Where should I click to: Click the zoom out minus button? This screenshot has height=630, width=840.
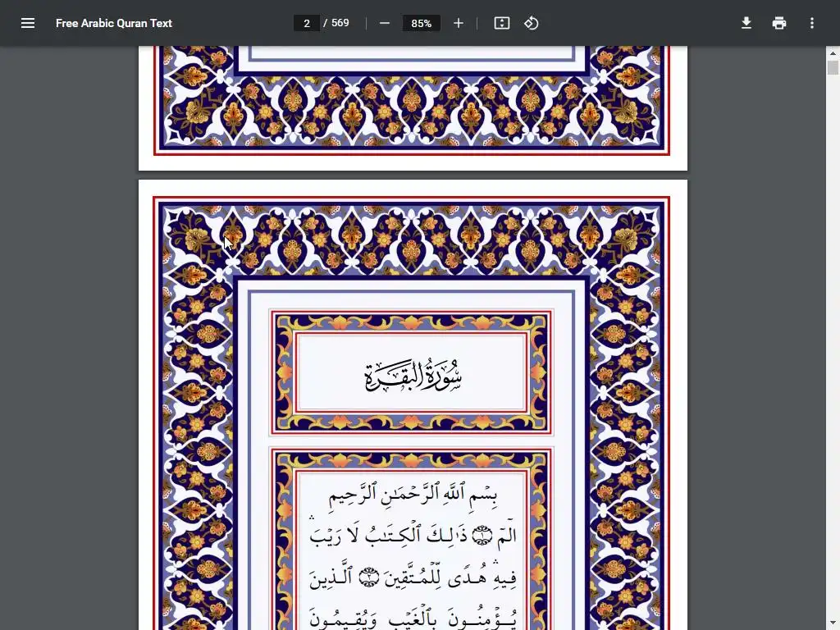point(384,23)
